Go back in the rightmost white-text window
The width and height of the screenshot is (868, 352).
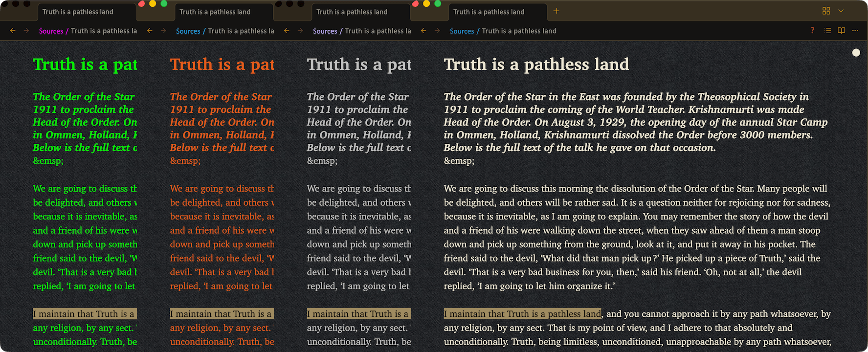point(423,31)
